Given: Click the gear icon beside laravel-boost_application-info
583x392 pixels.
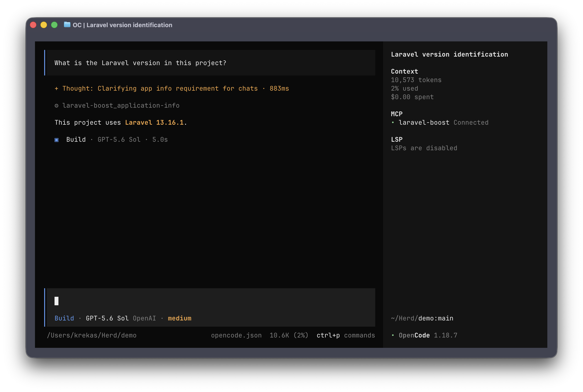Looking at the screenshot, I should coord(57,106).
